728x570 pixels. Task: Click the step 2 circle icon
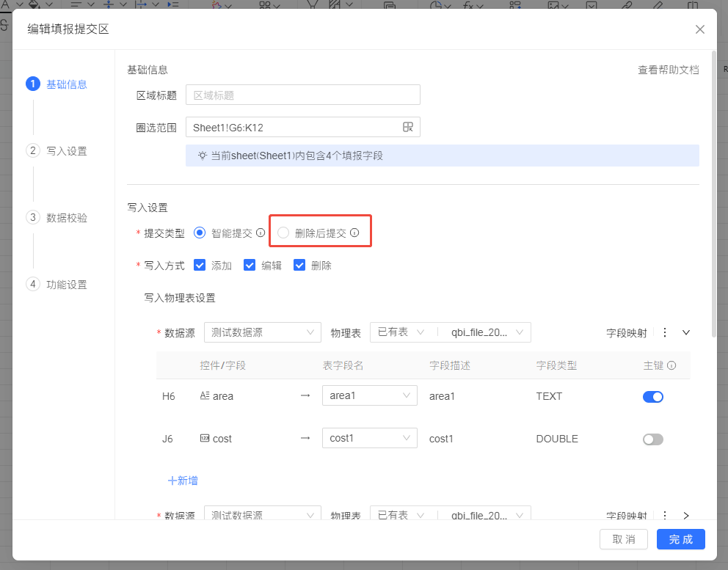(32, 151)
